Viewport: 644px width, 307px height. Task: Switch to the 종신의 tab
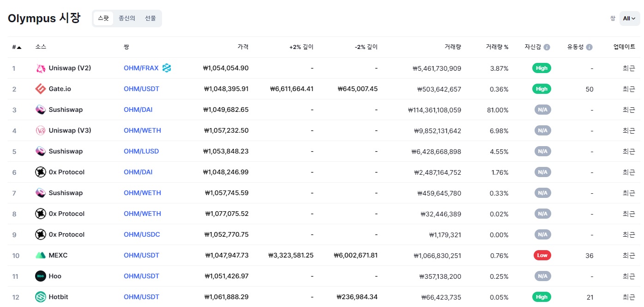[x=127, y=18]
